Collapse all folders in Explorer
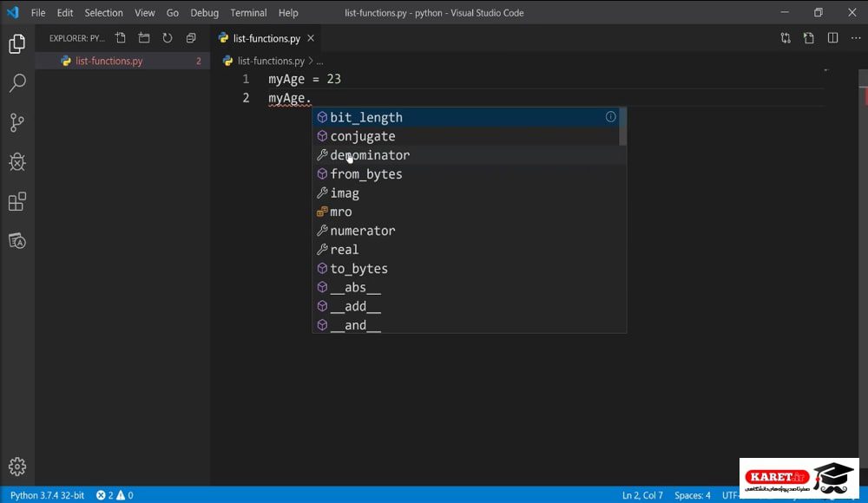This screenshot has width=868, height=503. (x=191, y=37)
